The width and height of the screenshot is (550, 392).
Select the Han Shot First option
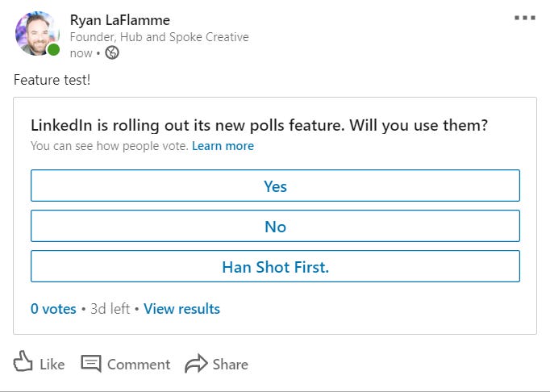click(275, 267)
